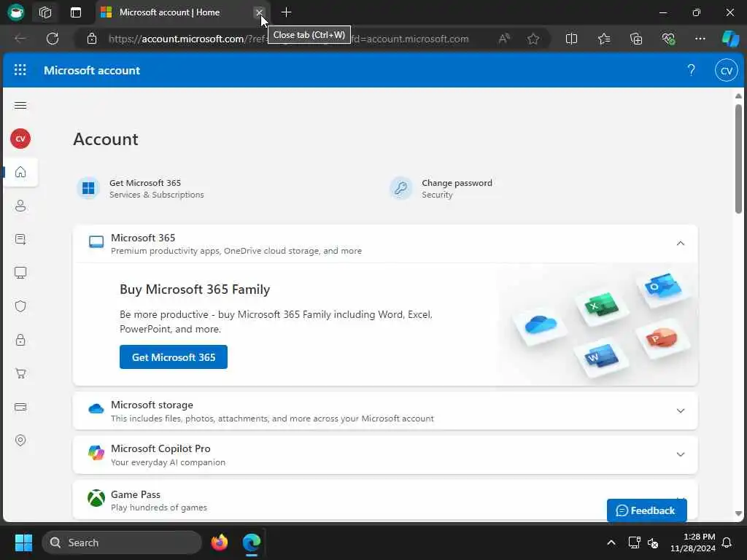The height and width of the screenshot is (560, 747).
Task: Click the muted volume icon in system tray
Action: [653, 542]
